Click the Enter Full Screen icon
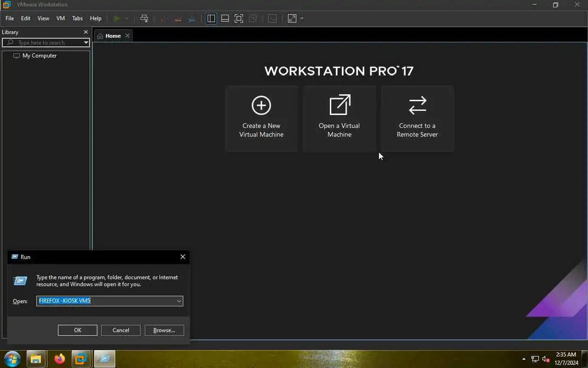The image size is (588, 368). coord(239,18)
